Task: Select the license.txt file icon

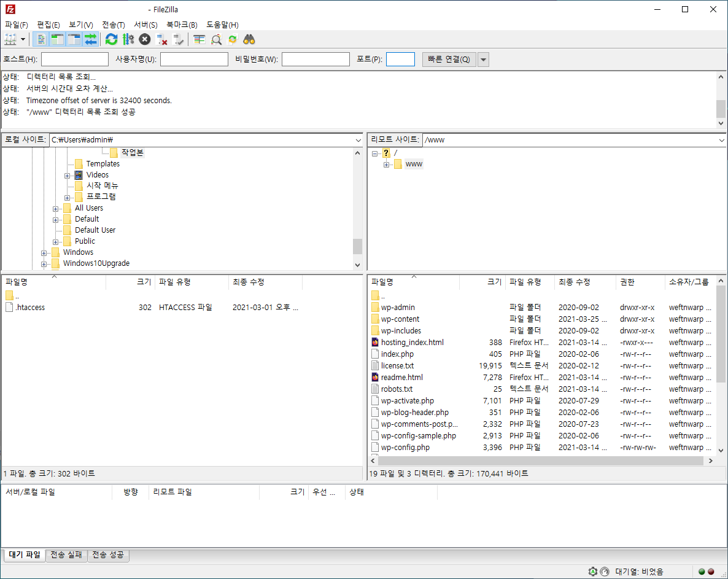Action: (375, 365)
